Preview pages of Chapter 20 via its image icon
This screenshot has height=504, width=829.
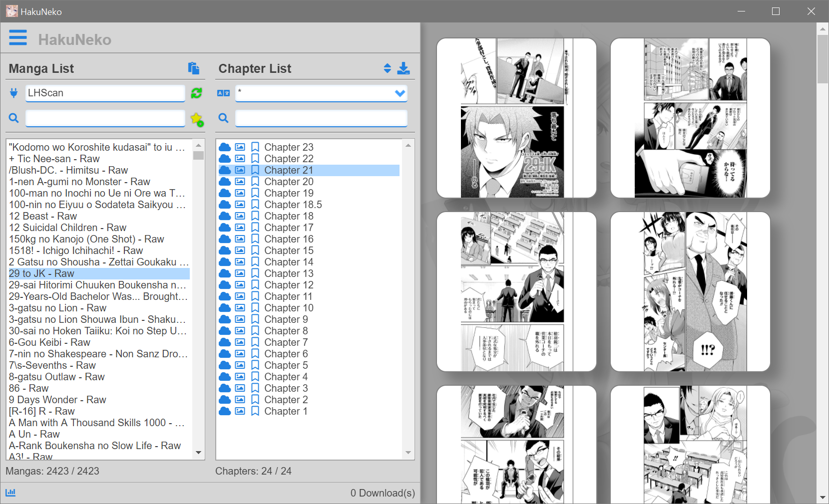click(x=240, y=182)
